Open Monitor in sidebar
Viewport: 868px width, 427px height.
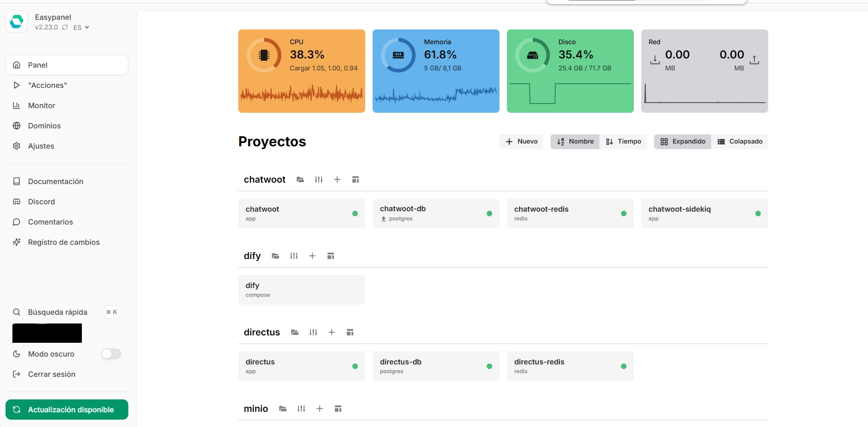pyautogui.click(x=67, y=105)
